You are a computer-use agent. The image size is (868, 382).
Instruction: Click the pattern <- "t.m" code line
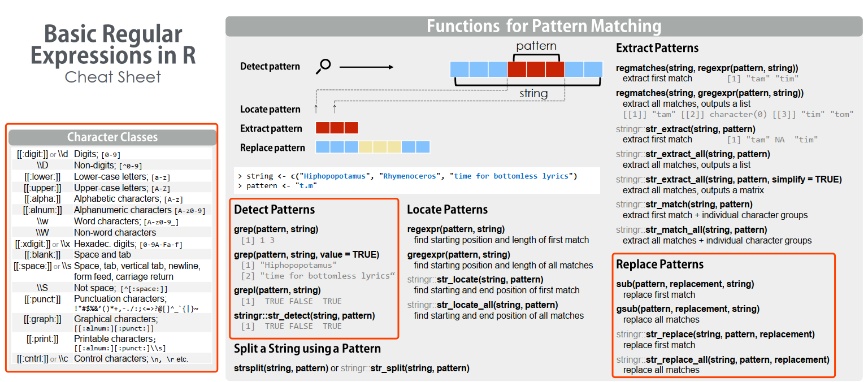point(277,185)
